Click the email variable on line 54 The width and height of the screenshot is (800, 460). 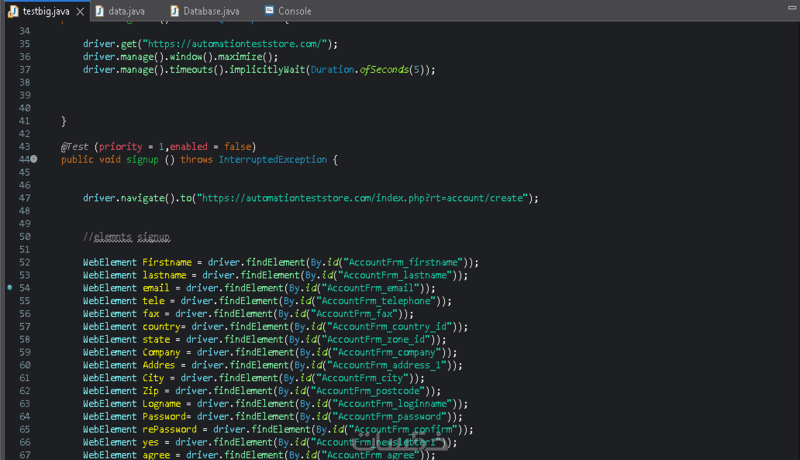tap(156, 288)
